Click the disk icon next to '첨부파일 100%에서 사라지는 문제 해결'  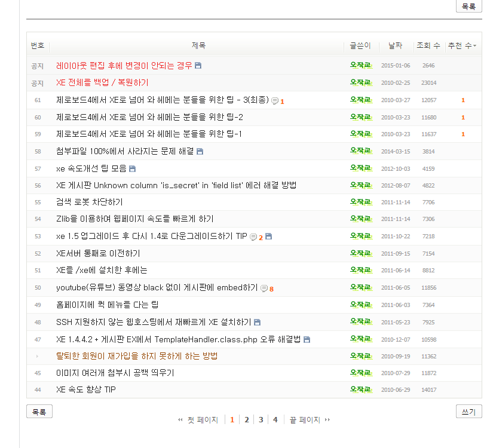coord(200,152)
